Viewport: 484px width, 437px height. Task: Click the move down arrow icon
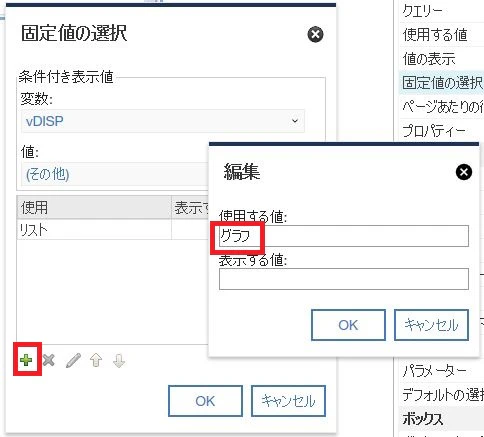click(119, 360)
